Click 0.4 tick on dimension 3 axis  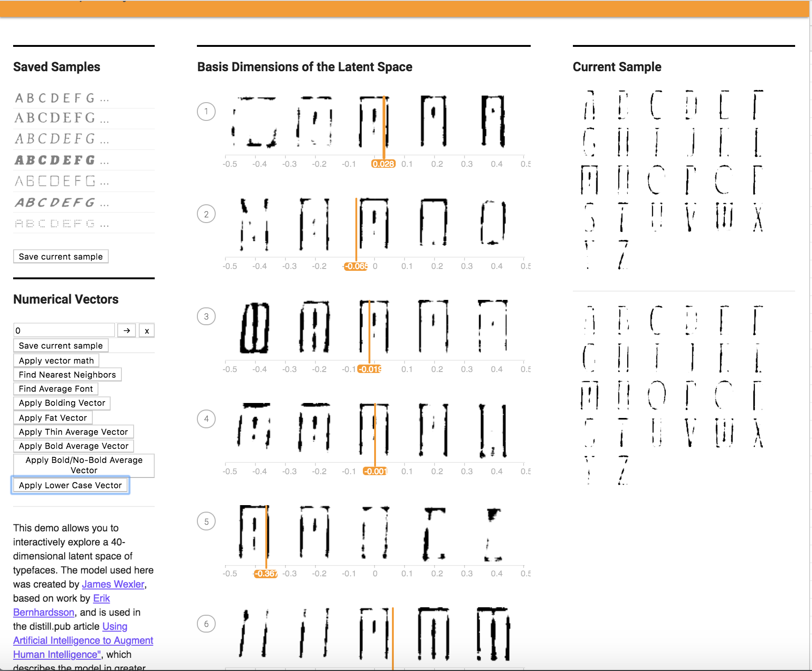click(496, 369)
